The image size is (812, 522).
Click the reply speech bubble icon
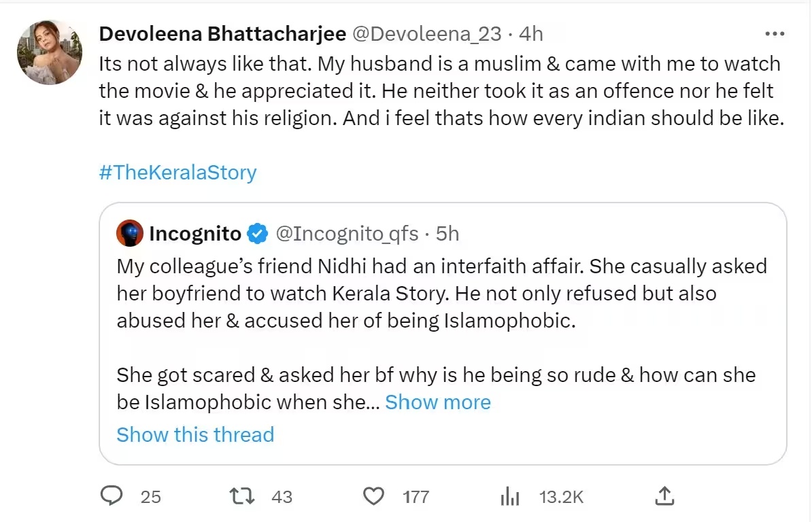point(111,496)
